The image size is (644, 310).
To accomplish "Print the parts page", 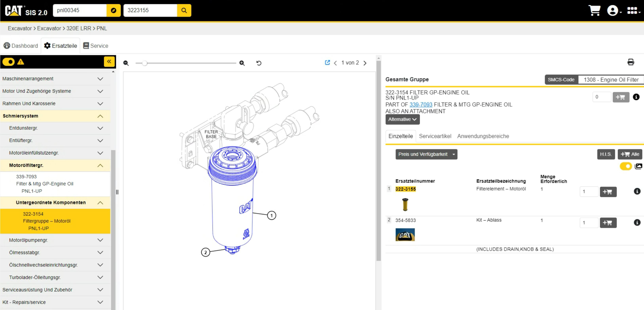I will 631,62.
